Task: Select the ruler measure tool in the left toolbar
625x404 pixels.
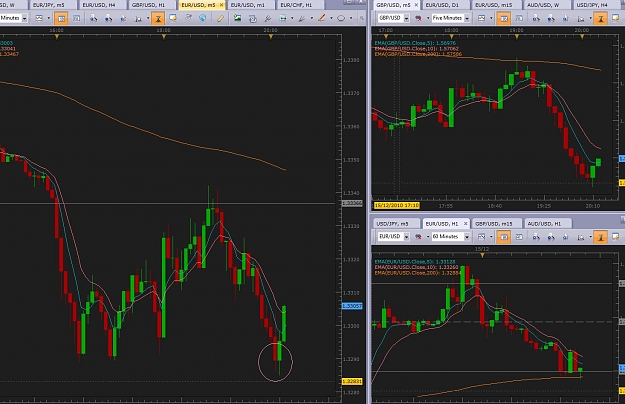Action: click(220, 18)
